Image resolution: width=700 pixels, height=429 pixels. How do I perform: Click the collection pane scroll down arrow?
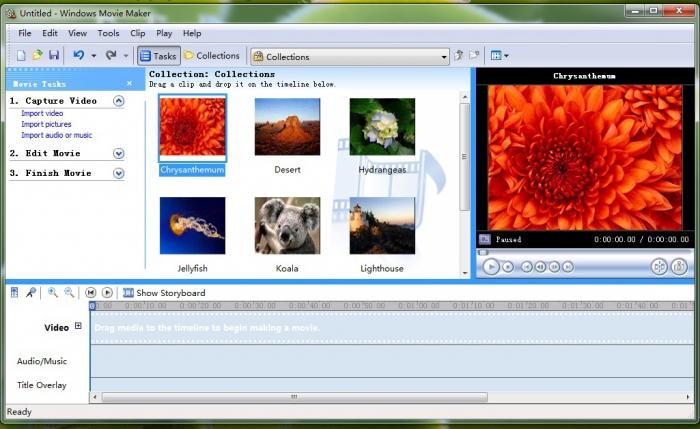(465, 273)
